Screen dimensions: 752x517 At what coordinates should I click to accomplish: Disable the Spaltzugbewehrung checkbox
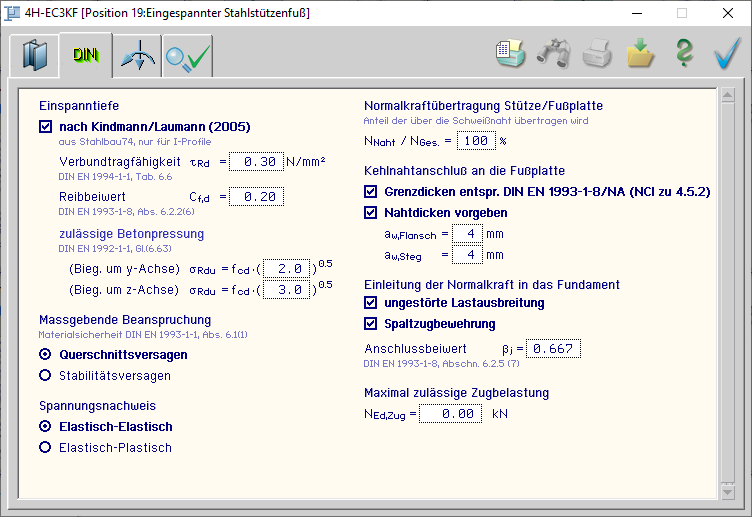(x=371, y=323)
